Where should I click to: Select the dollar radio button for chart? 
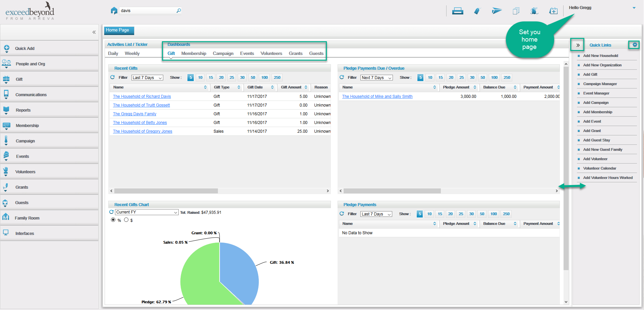pos(126,220)
